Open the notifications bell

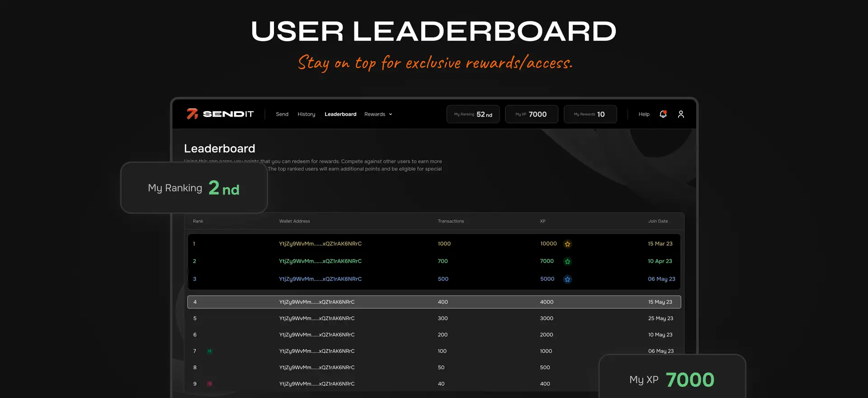point(663,114)
